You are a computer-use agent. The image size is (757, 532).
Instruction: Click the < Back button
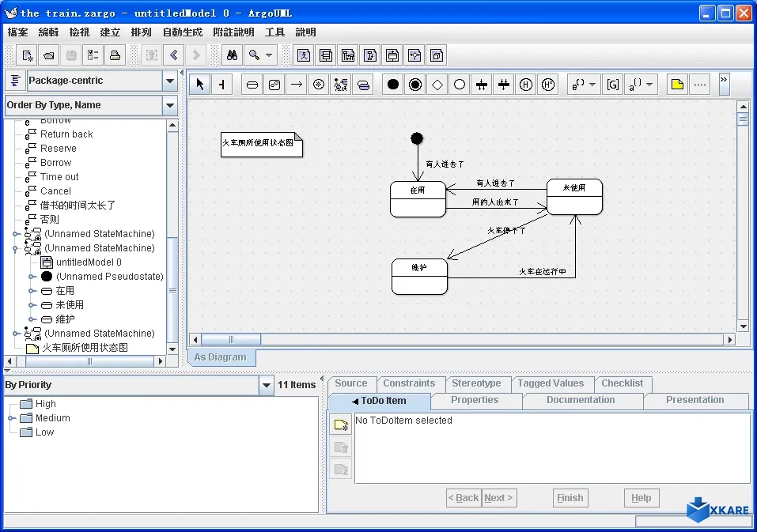click(464, 498)
